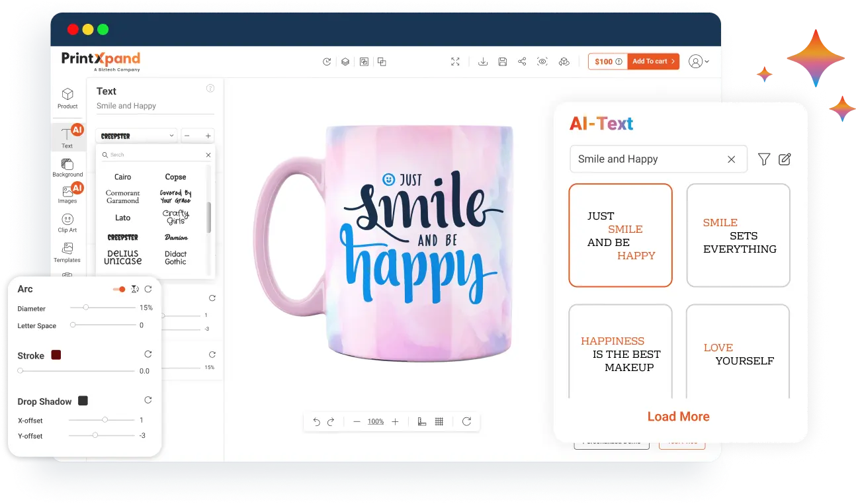
Task: Open the Creepster font dropdown
Action: [137, 136]
